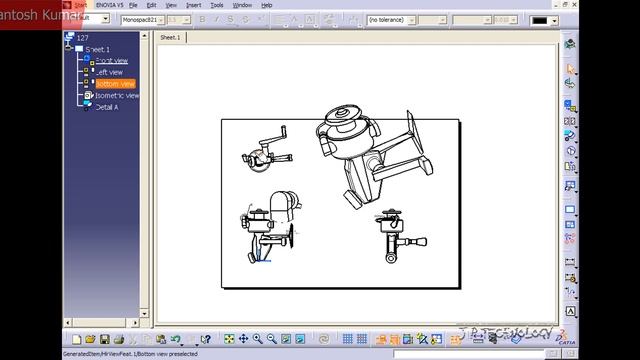Click the Select arrow tool

(x=570, y=69)
